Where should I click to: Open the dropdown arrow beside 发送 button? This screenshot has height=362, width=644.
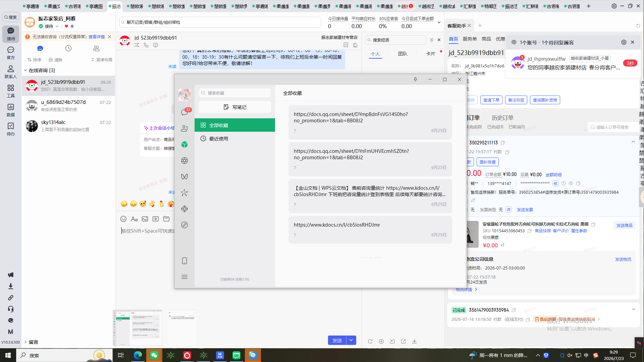[351, 340]
